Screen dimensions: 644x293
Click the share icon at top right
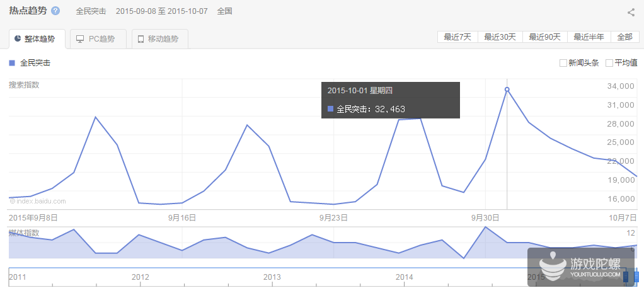tap(631, 12)
